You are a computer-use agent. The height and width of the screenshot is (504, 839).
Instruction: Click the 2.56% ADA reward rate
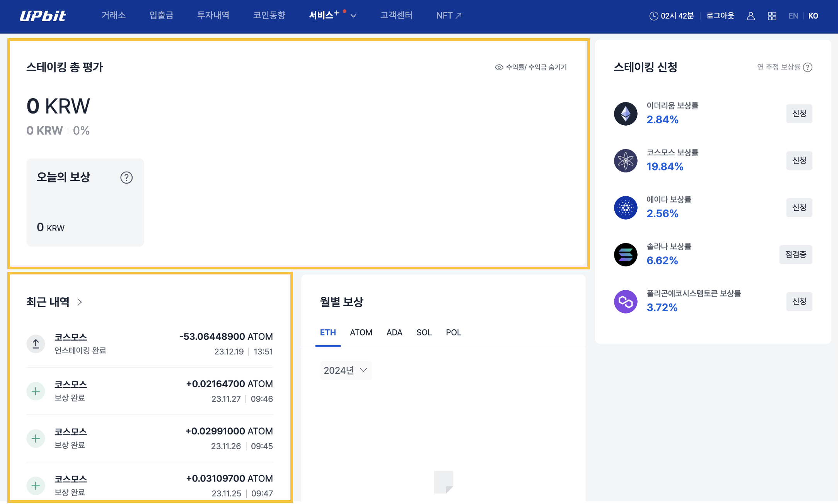[663, 214]
